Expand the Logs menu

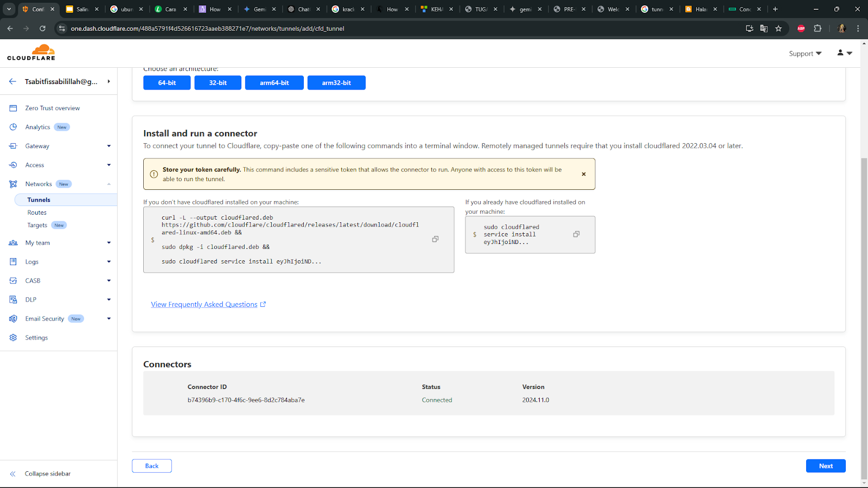pos(108,262)
